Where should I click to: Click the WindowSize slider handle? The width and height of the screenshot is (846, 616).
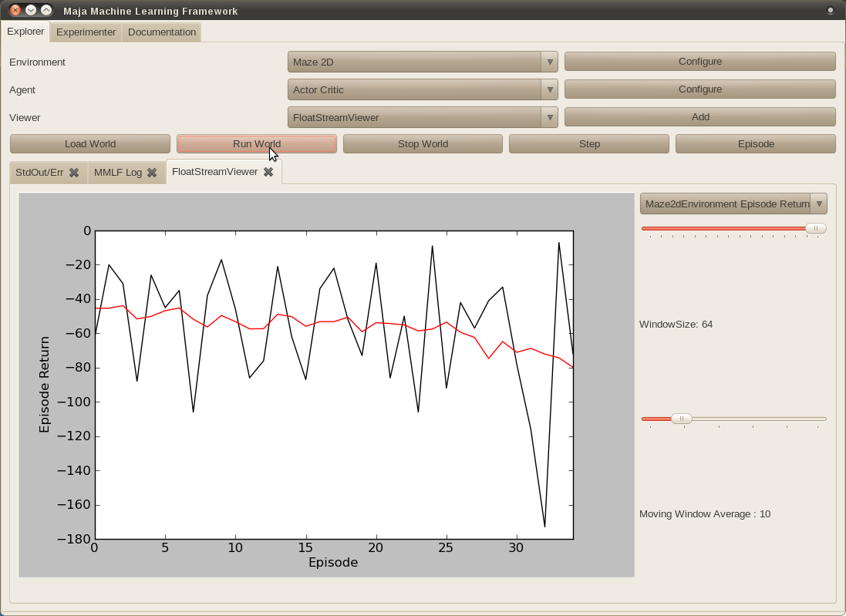[x=815, y=228]
